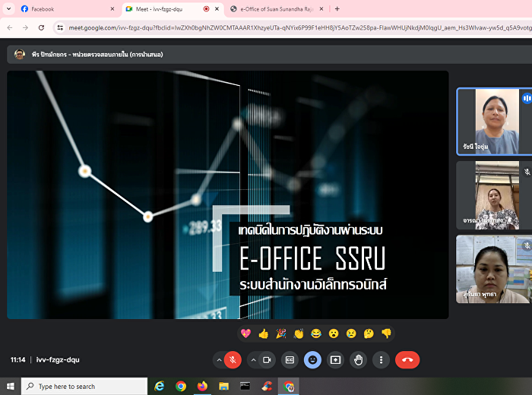Raise hand in the meeting

358,360
